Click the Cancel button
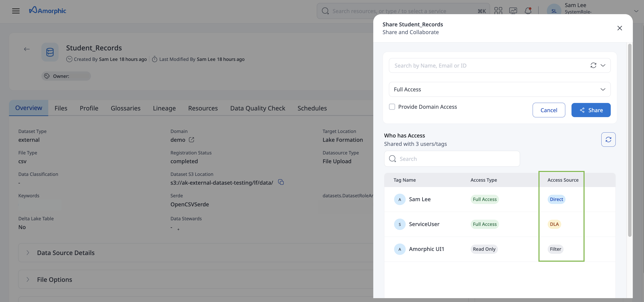 pos(549,110)
